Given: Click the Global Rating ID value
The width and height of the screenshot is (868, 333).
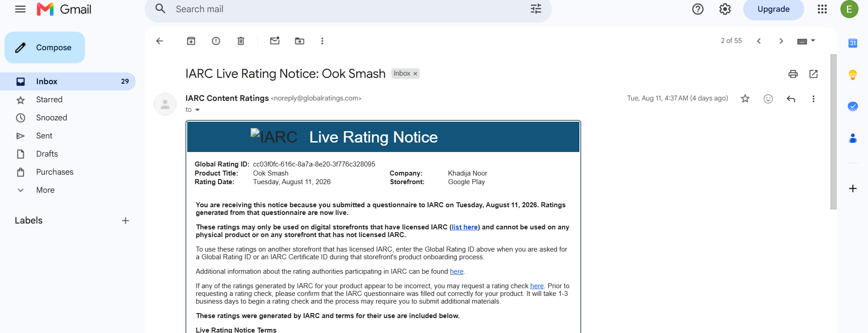Looking at the screenshot, I should coord(314,164).
